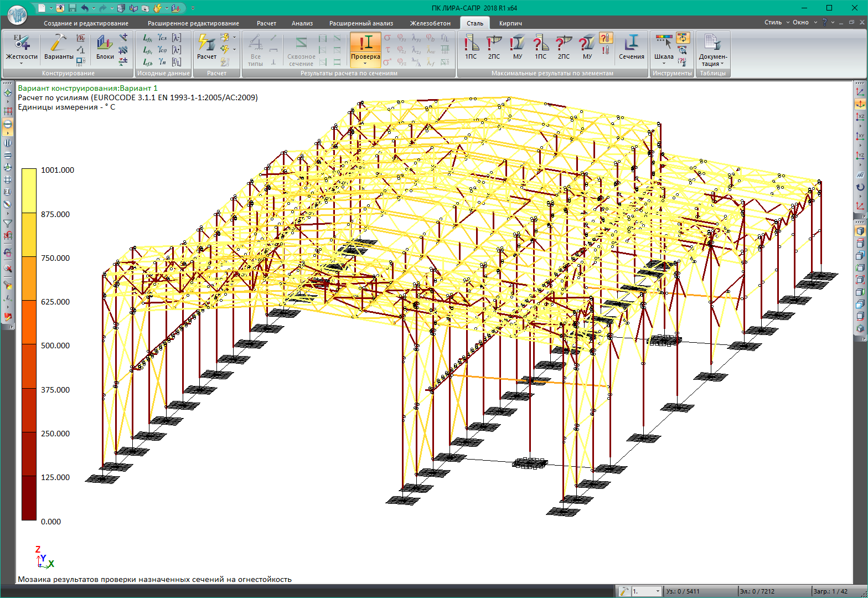
Task: Switch to the Железобетон ribbon tab
Action: [x=430, y=23]
